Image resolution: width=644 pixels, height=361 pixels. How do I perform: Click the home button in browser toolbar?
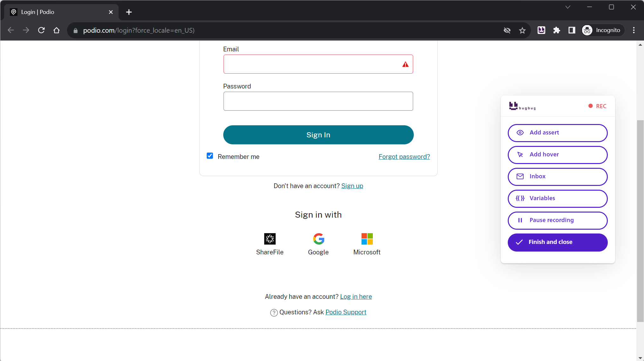[57, 30]
